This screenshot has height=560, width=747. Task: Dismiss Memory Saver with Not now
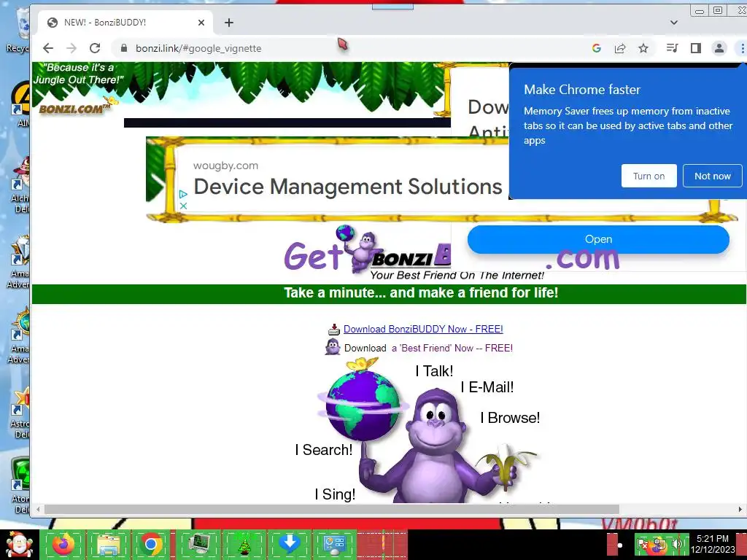pyautogui.click(x=712, y=176)
